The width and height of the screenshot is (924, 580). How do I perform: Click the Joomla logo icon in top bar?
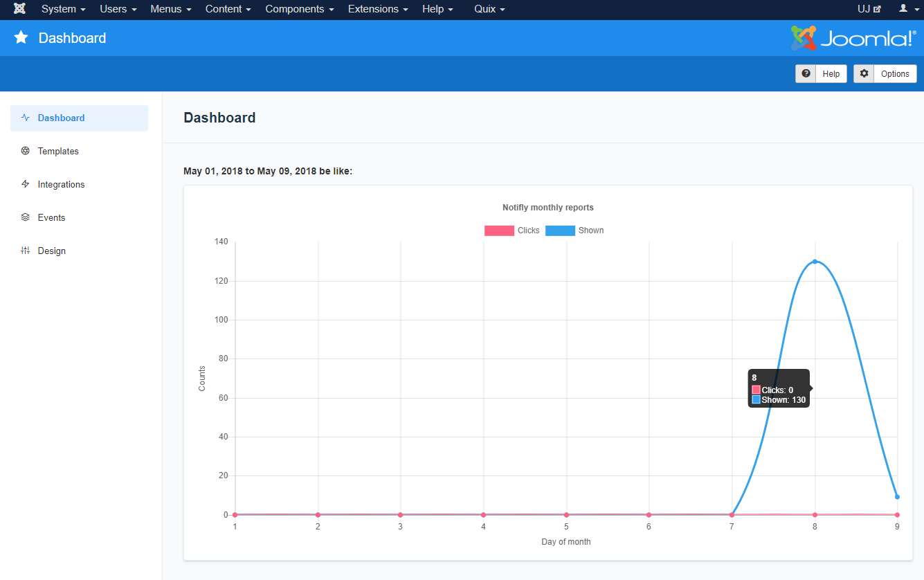[x=20, y=9]
